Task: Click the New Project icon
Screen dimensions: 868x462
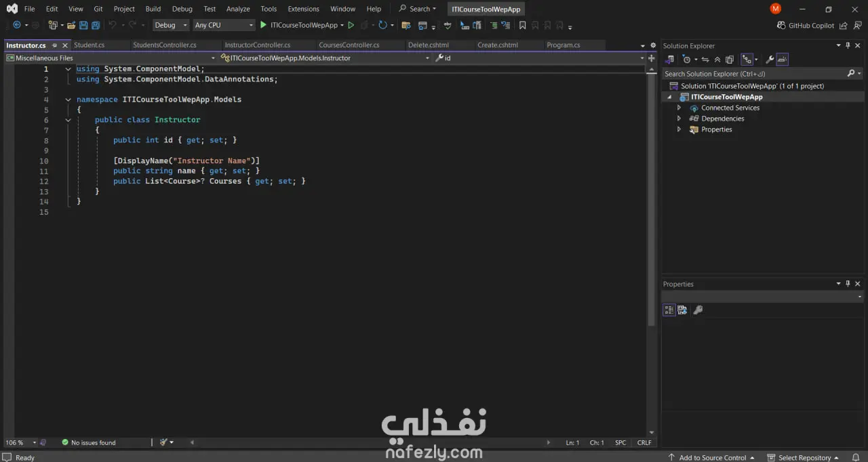Action: (52, 25)
